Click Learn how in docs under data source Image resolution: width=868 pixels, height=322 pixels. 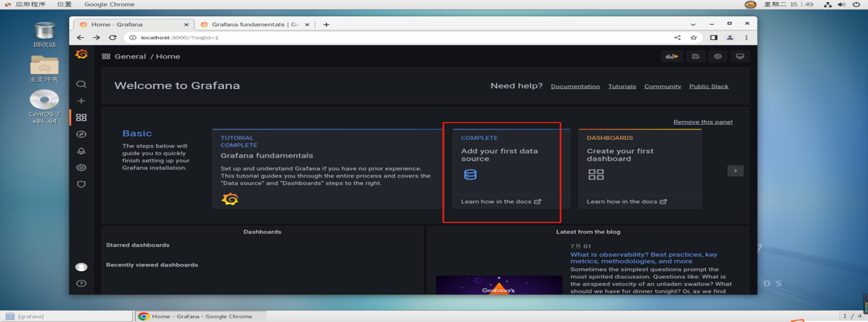click(501, 201)
